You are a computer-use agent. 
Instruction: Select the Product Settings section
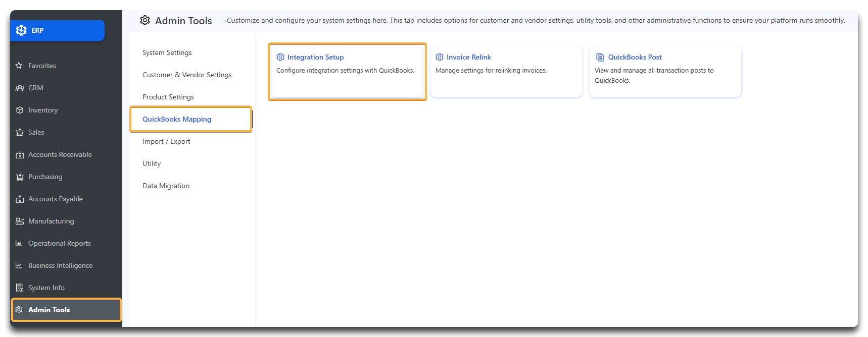click(x=168, y=97)
